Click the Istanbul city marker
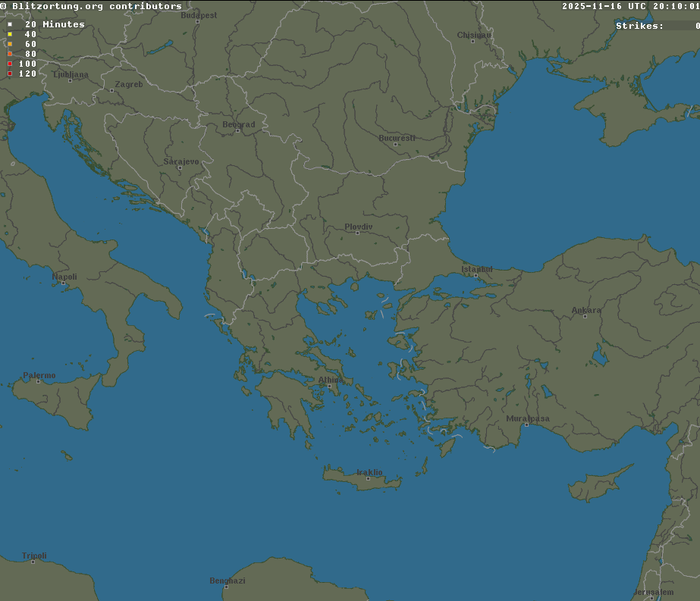 point(477,275)
